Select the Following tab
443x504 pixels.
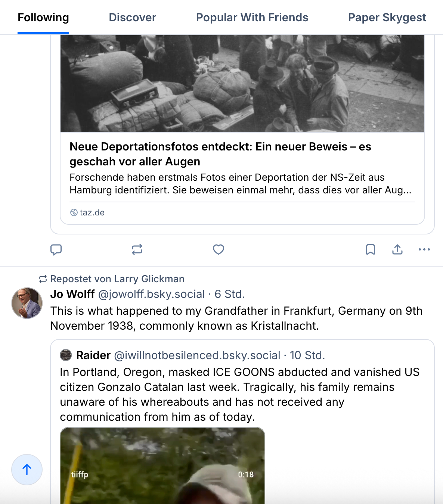(x=43, y=18)
